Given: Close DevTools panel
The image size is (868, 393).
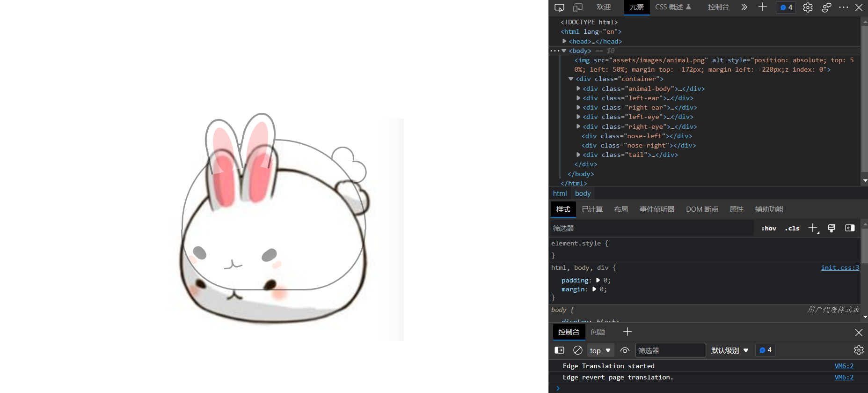Looking at the screenshot, I should (x=859, y=7).
